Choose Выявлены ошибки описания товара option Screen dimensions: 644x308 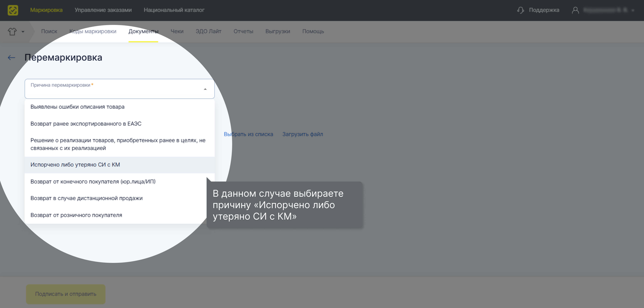coord(78,107)
